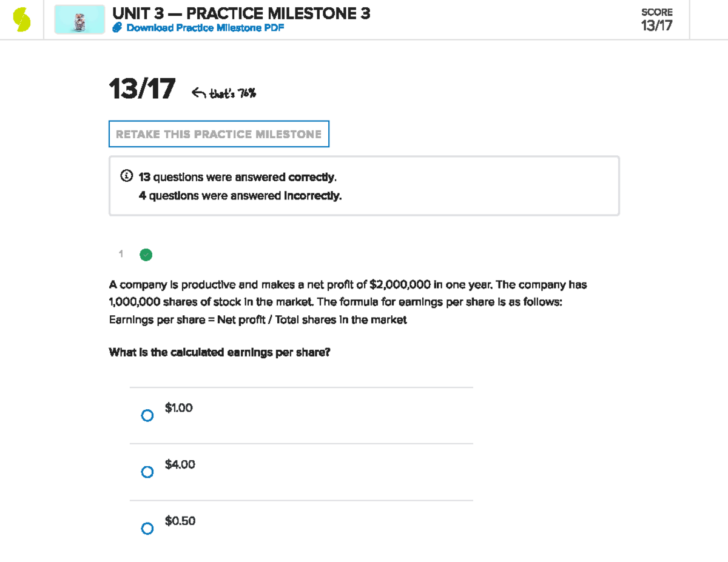The image size is (728, 562).
Task: Click the "13 questions were answered correctly" text
Action: 237,176
